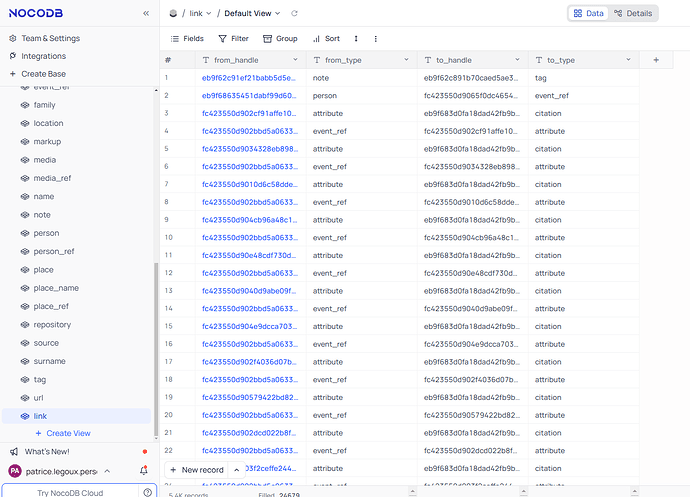Open the person_ref table
Screen dimensions: 690x497
(x=54, y=251)
